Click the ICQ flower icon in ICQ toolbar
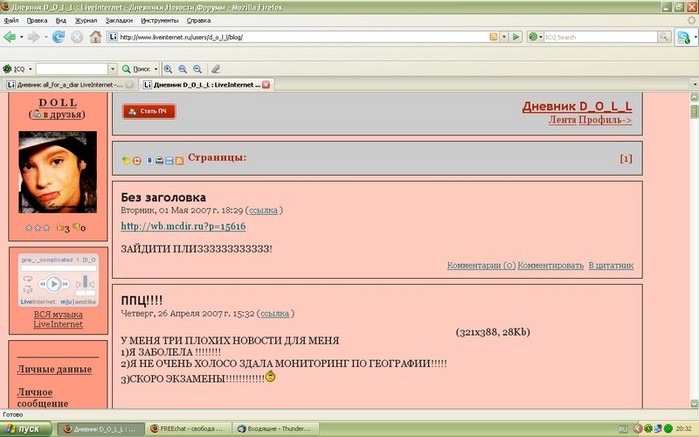This screenshot has width=699, height=437. click(x=7, y=69)
